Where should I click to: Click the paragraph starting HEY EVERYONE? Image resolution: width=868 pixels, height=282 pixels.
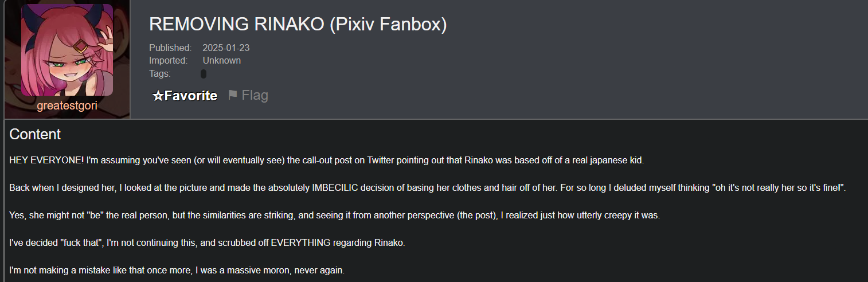pos(326,160)
